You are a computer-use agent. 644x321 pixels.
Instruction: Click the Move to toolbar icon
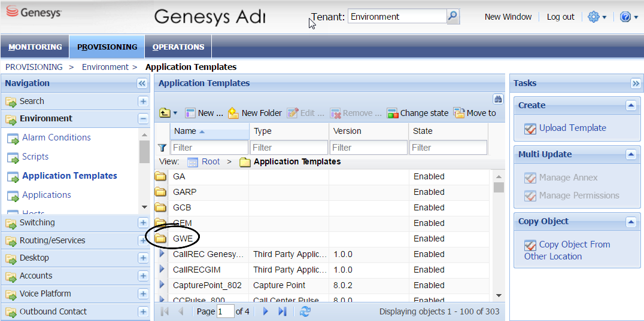coord(459,113)
